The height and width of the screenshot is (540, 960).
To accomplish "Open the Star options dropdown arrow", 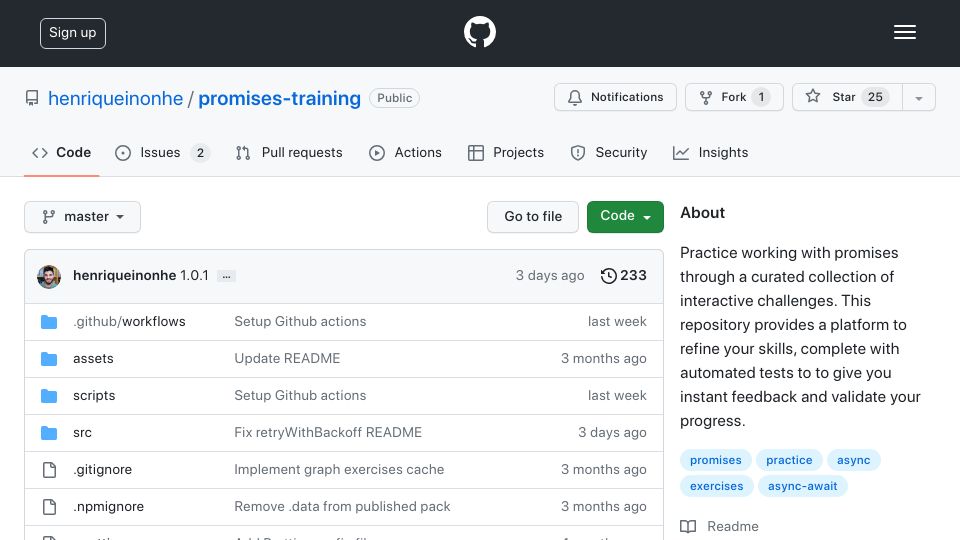I will tap(918, 97).
